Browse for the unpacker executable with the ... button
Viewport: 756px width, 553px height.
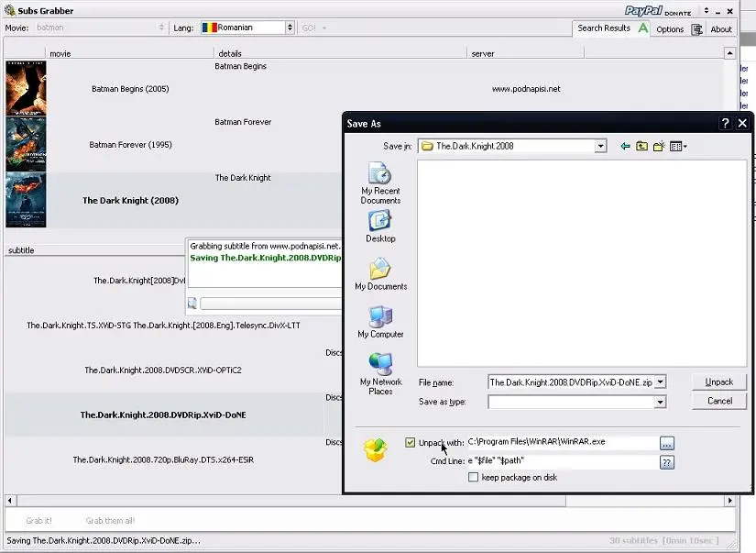pyautogui.click(x=667, y=443)
